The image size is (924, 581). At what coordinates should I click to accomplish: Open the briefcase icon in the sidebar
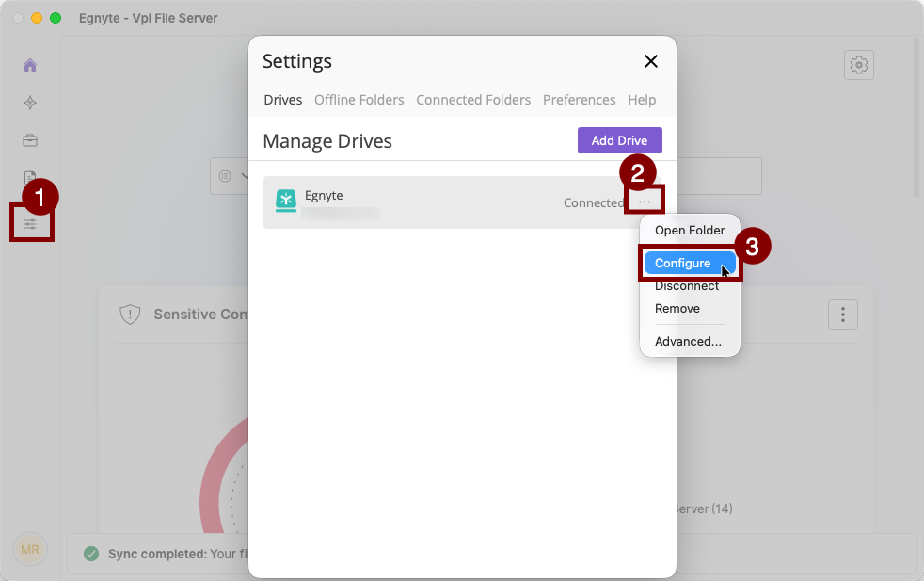click(30, 140)
